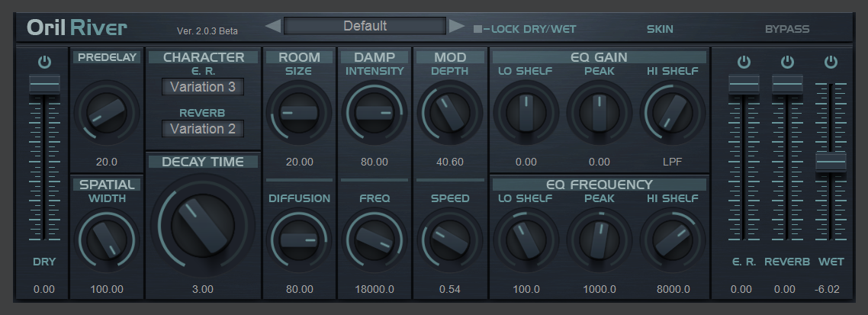Click the BYPASS button

point(786,29)
